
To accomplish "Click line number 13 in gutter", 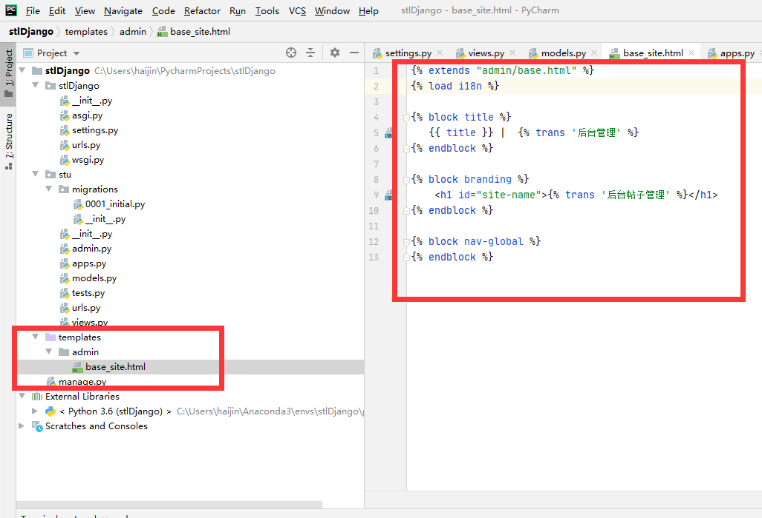I will click(373, 257).
